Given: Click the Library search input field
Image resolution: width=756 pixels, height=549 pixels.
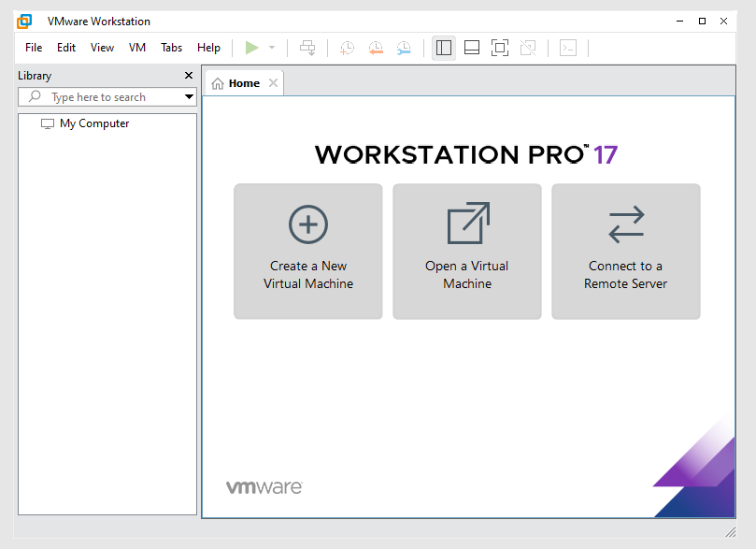Looking at the screenshot, I should tap(107, 97).
